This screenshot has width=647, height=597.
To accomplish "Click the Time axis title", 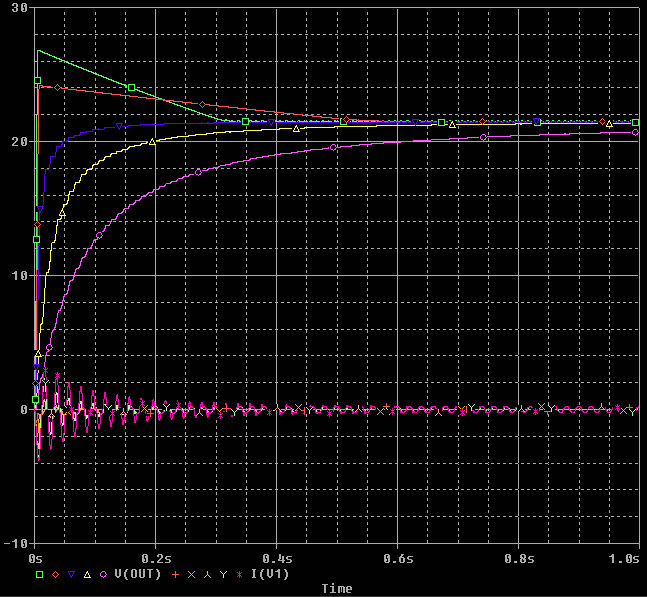I will 337,588.
